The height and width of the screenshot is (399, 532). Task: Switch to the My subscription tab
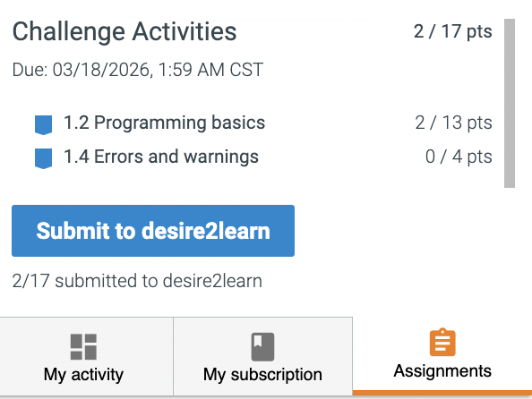pyautogui.click(x=263, y=356)
